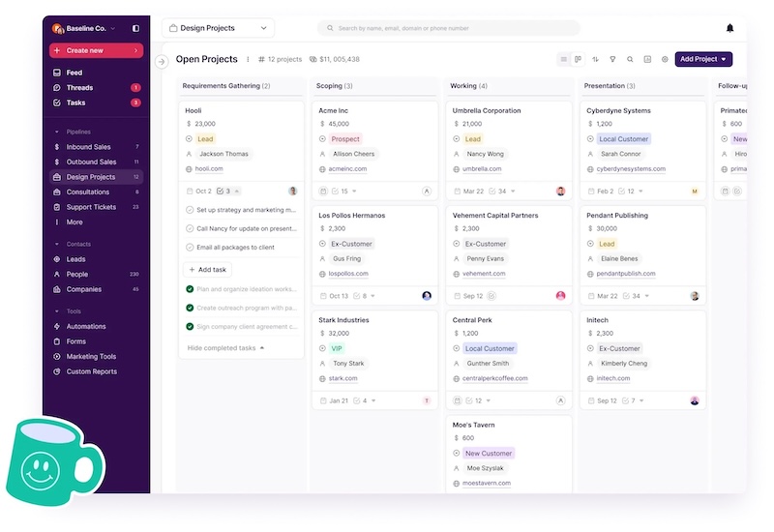774x532 pixels.
Task: Switch to list view layout
Action: pos(565,59)
